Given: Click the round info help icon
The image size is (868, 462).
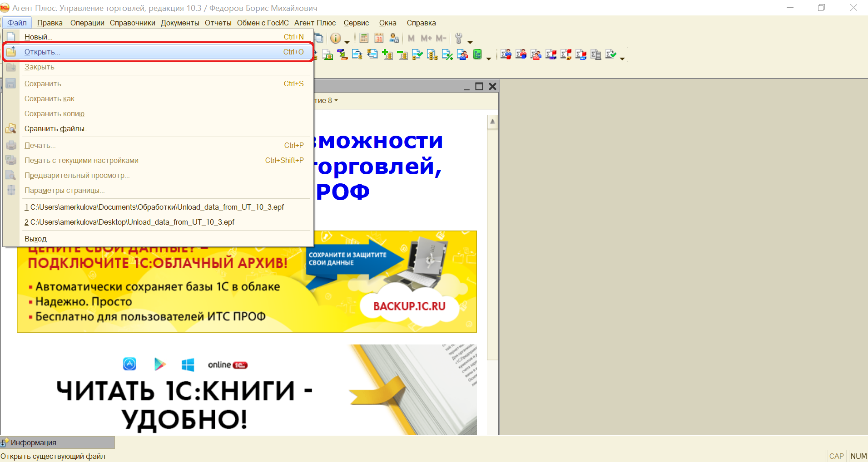Looking at the screenshot, I should point(335,38).
